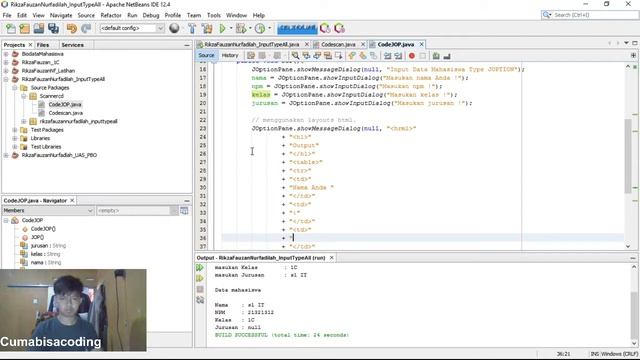The height and width of the screenshot is (360, 640).
Task: Open the File menu
Action: coord(7,15)
